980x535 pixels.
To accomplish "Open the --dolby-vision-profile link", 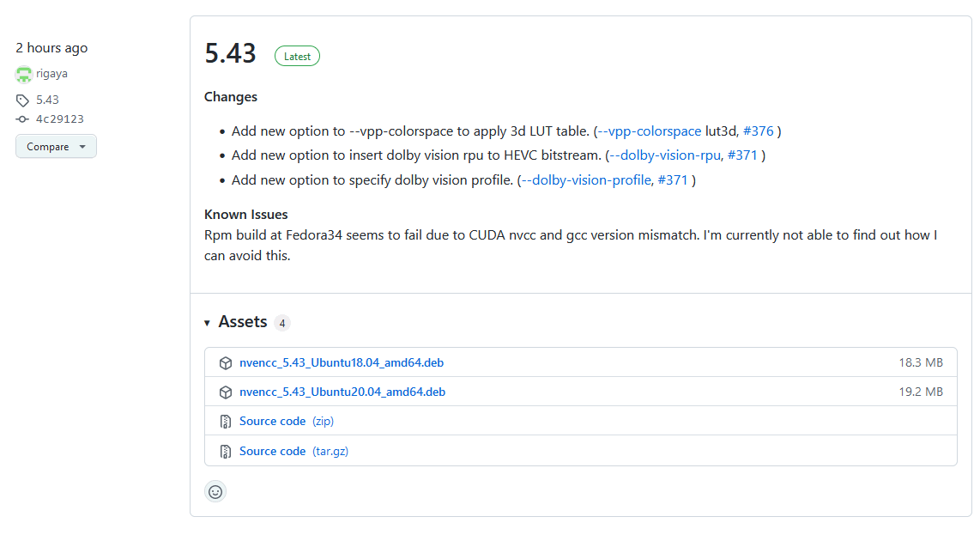I will 587,180.
